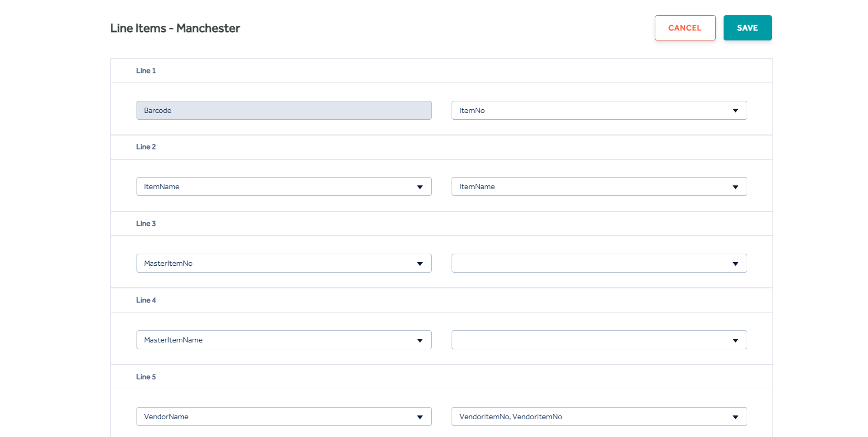Open the left ItemName dropdown in Line 2
This screenshot has height=437, width=868.
[x=284, y=186]
